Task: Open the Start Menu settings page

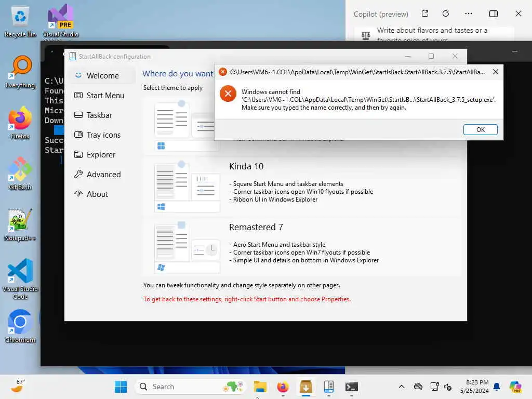Action: [103, 96]
